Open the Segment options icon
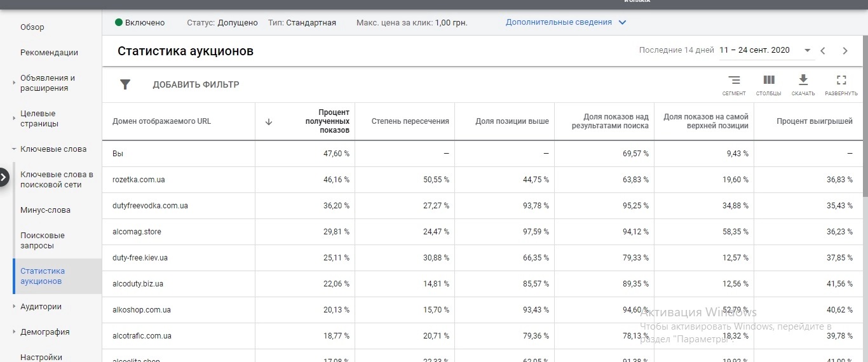Image resolution: width=868 pixels, height=362 pixels. 734,81
